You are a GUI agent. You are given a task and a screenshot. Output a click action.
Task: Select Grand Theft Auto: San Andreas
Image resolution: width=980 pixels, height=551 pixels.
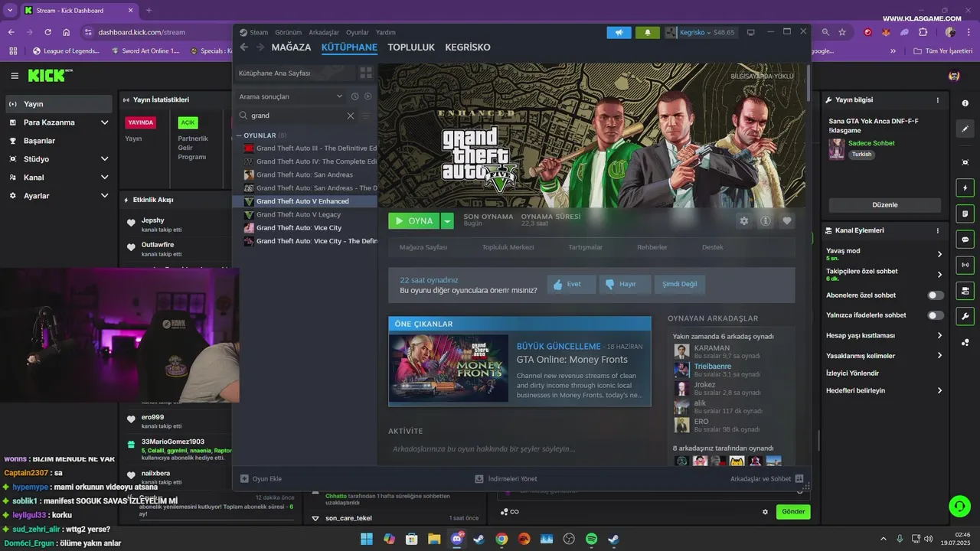(x=305, y=174)
